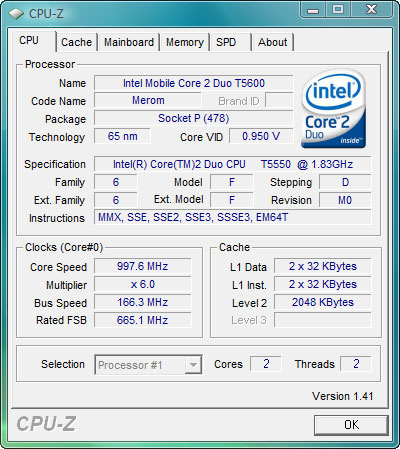Switch to the Mainboard tab
This screenshot has width=400, height=449.
click(129, 42)
